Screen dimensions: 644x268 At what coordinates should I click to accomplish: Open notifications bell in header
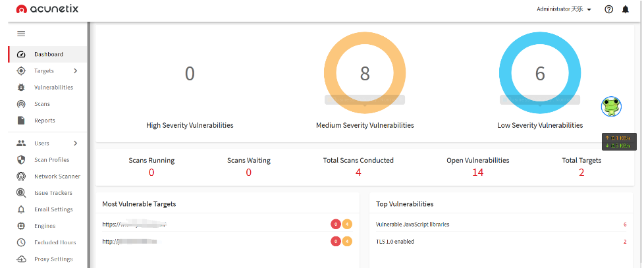(x=625, y=9)
